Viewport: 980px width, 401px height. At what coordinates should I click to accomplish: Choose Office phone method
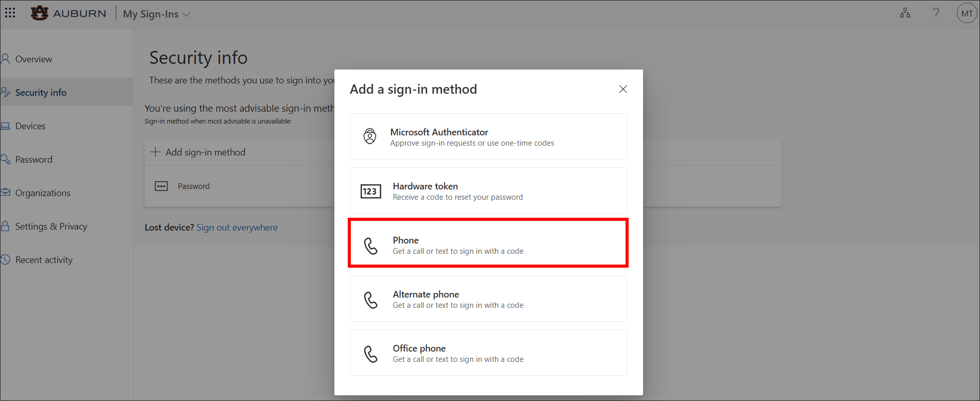[488, 353]
